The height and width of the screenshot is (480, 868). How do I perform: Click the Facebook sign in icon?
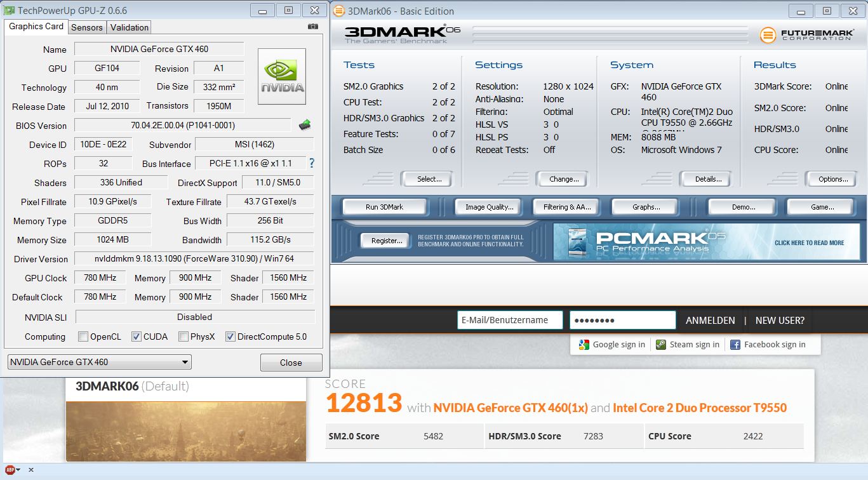pyautogui.click(x=735, y=344)
